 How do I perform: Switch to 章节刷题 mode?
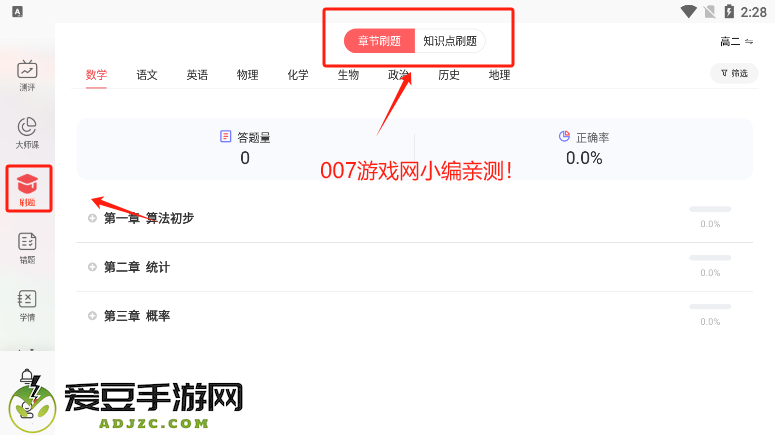[x=379, y=41]
